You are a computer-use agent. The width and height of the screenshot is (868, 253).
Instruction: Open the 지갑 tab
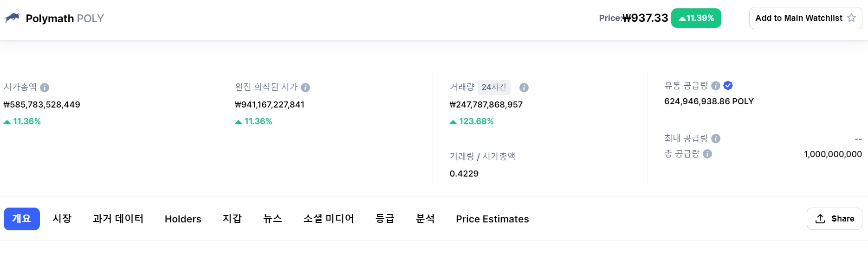[x=232, y=219]
